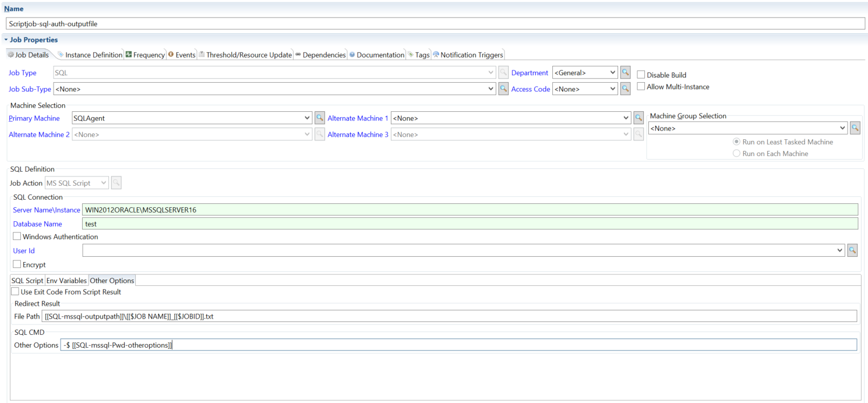Collapse the Job Properties section

(x=6, y=40)
